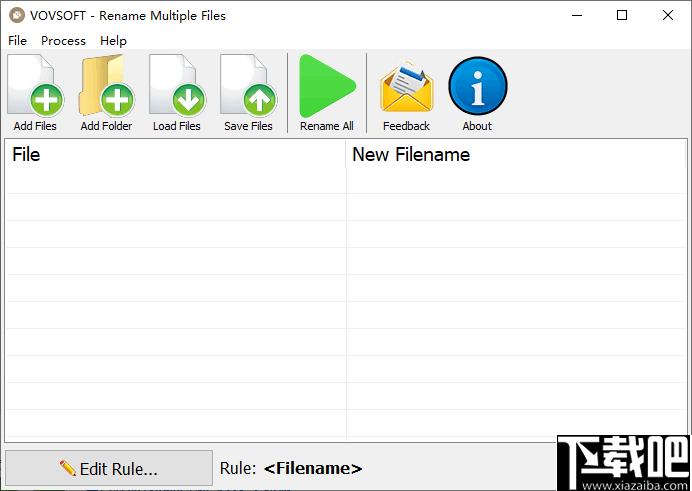Open the File menu
The height and width of the screenshot is (491, 692).
point(17,40)
